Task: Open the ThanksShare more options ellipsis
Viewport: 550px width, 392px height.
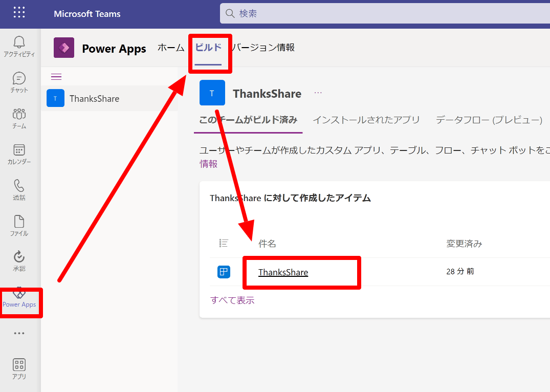Action: point(318,93)
